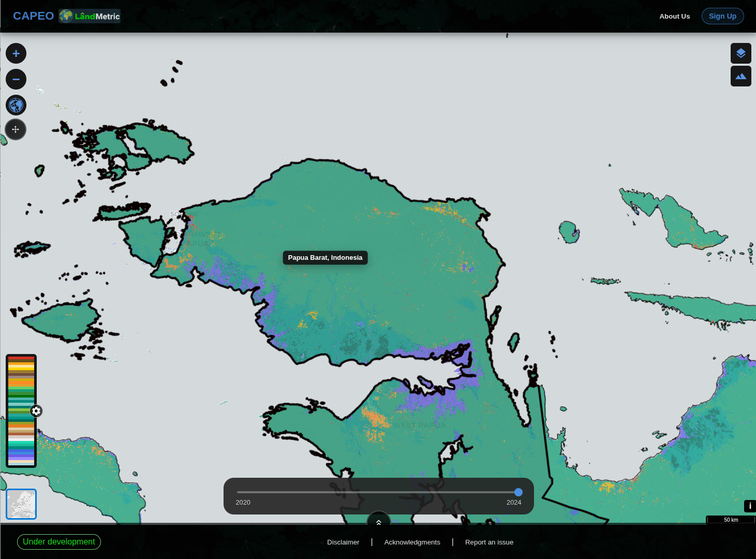Click the land cover color legend
Image resolution: width=756 pixels, height=559 pixels.
(21, 411)
